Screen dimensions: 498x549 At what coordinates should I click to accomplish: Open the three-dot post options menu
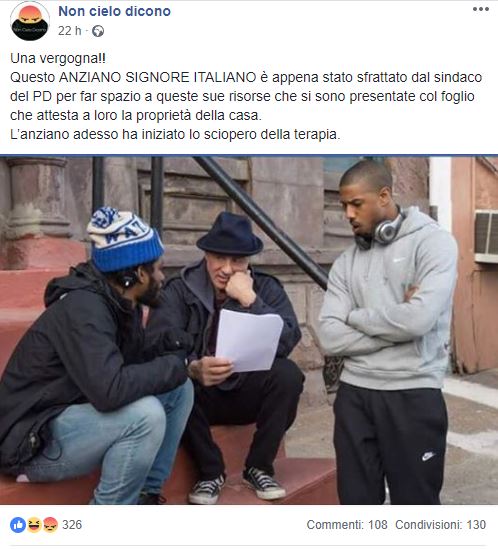(x=480, y=9)
